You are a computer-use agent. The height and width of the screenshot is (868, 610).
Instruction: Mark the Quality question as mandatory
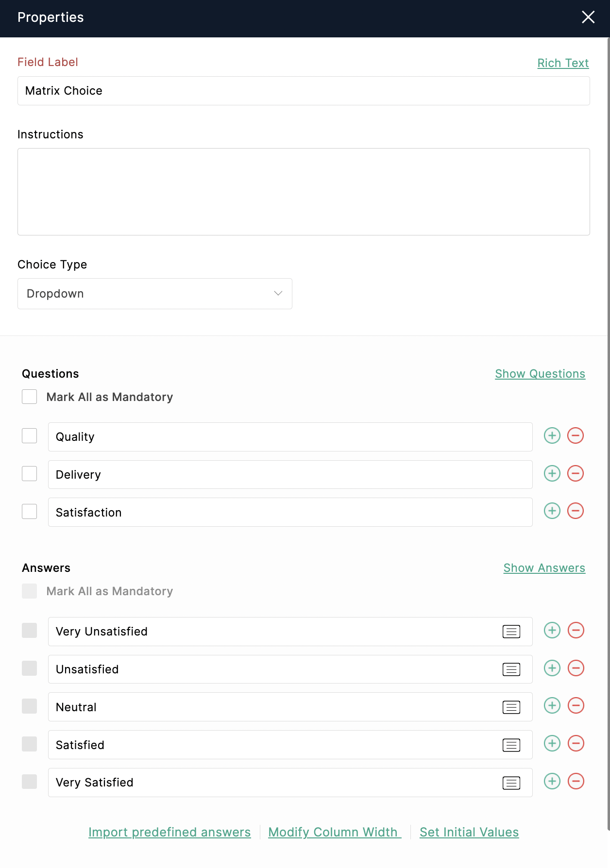29,435
